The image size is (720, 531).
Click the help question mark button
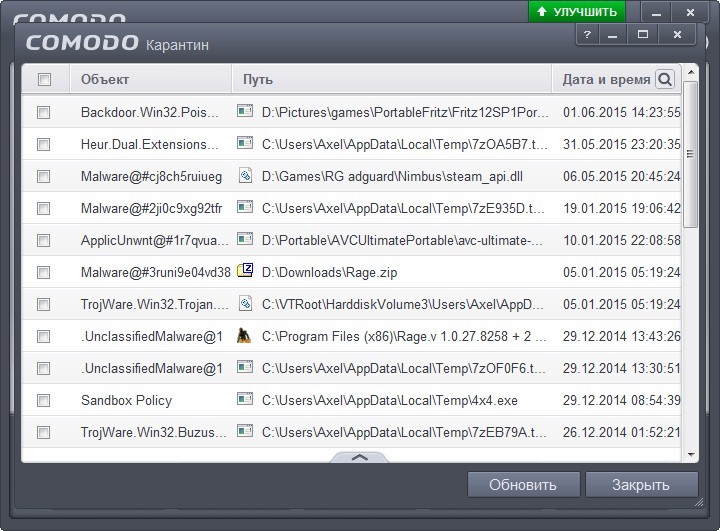[587, 34]
